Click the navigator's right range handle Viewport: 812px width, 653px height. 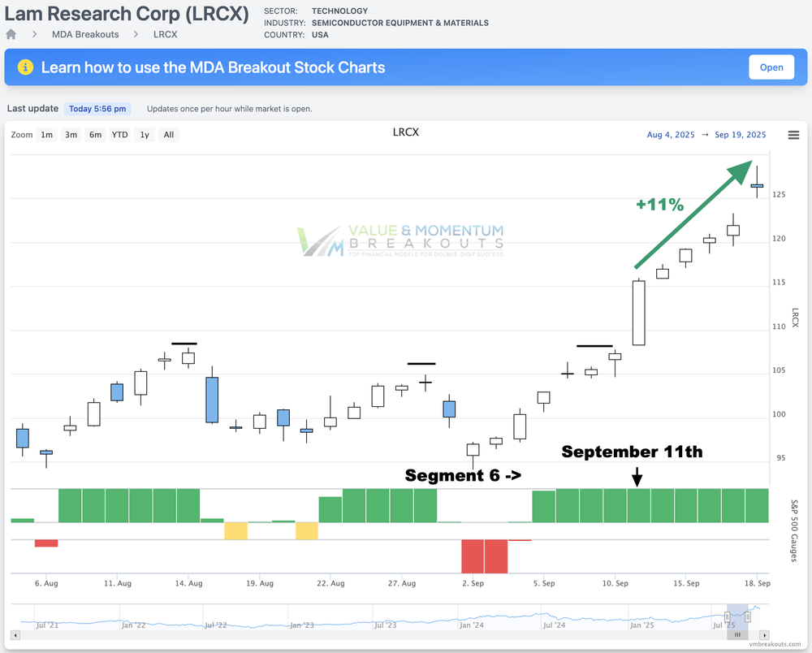pyautogui.click(x=748, y=617)
